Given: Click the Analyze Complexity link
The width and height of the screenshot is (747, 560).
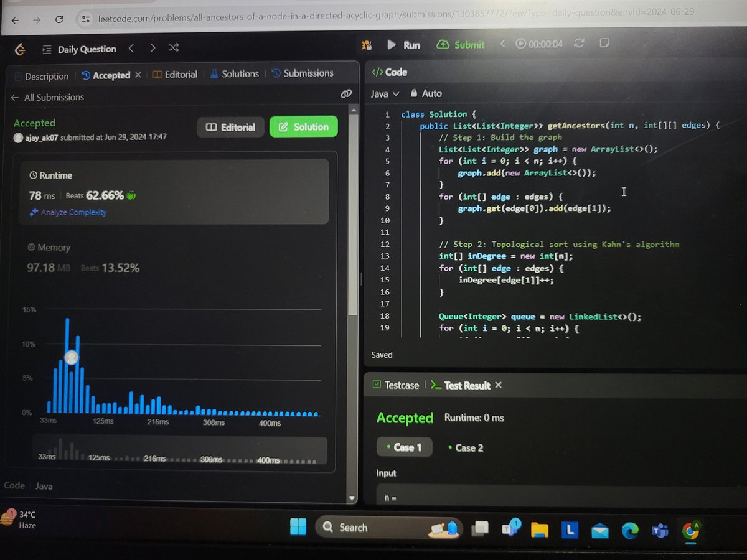Looking at the screenshot, I should coord(68,212).
